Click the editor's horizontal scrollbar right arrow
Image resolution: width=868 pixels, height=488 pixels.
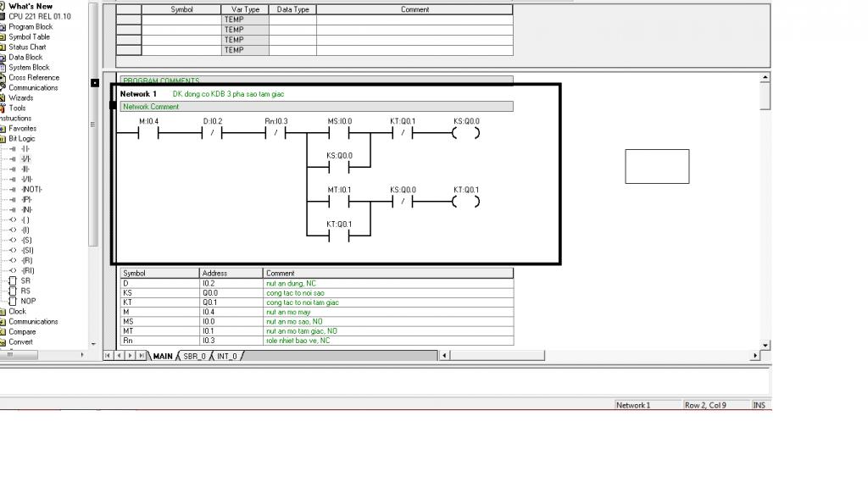[755, 356]
